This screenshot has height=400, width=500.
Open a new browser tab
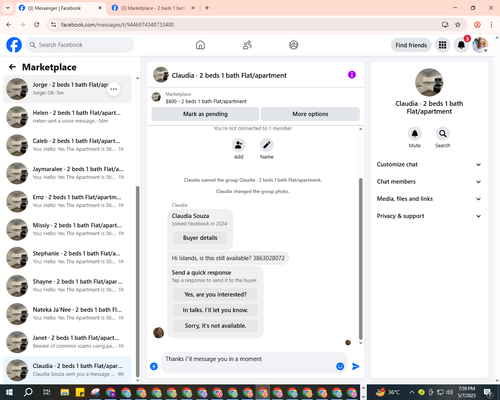207,8
